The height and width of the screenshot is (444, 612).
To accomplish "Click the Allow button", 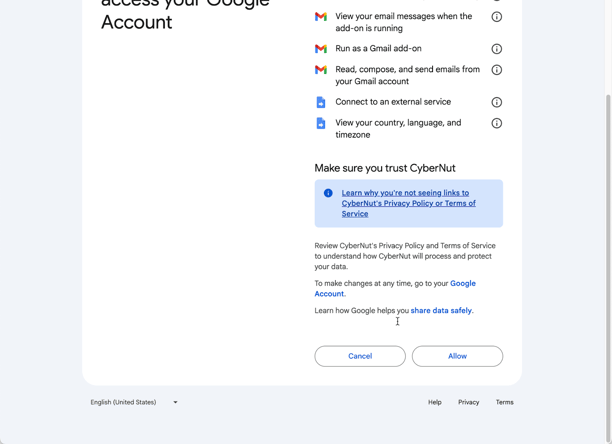I will pos(457,356).
